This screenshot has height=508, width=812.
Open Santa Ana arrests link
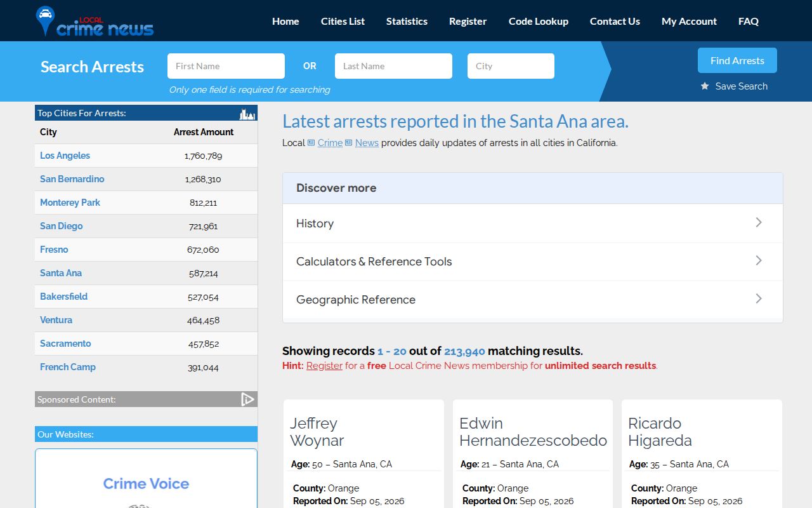(61, 273)
